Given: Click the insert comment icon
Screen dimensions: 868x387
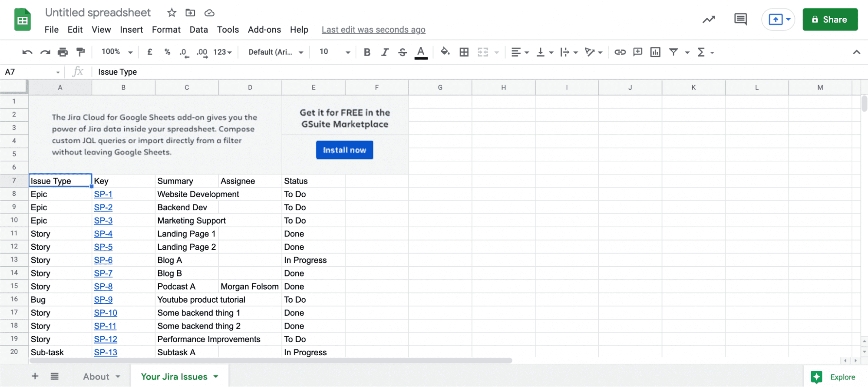Looking at the screenshot, I should [x=637, y=52].
